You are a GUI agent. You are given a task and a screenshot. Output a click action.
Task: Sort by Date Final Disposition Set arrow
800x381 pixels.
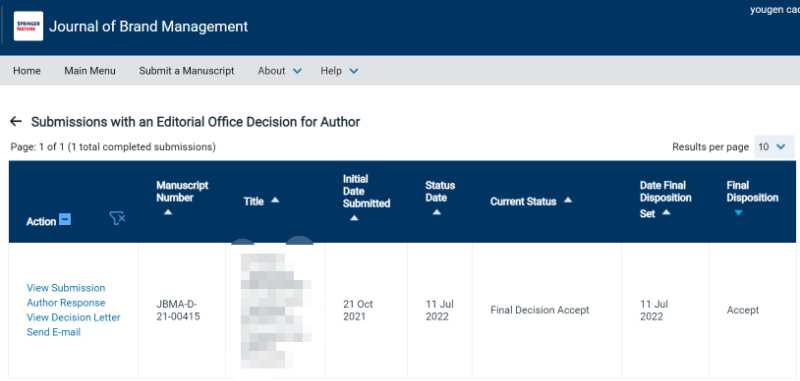(666, 213)
